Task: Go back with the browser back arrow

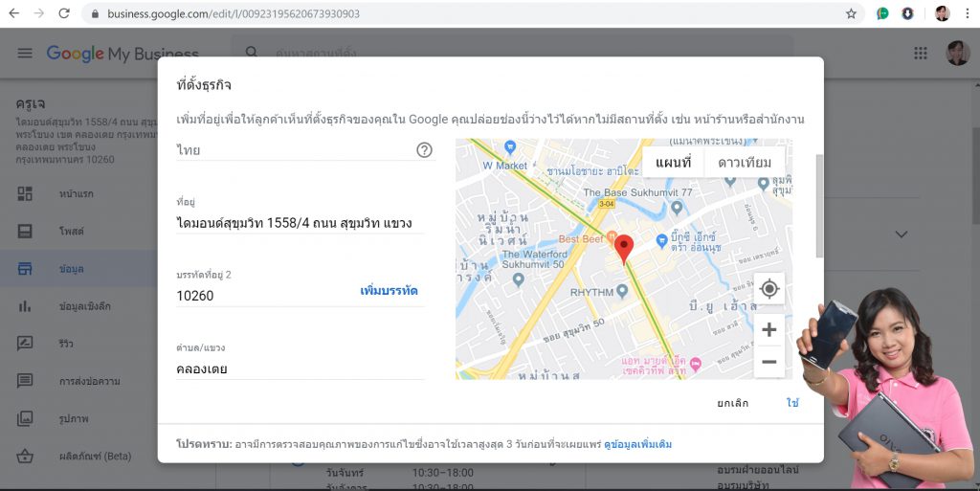Action: pos(13,13)
